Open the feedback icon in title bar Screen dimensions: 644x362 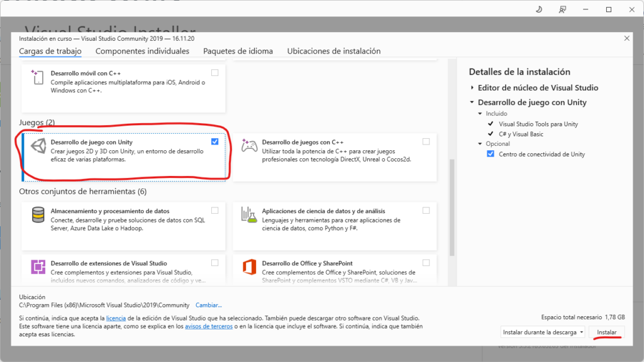(x=562, y=9)
